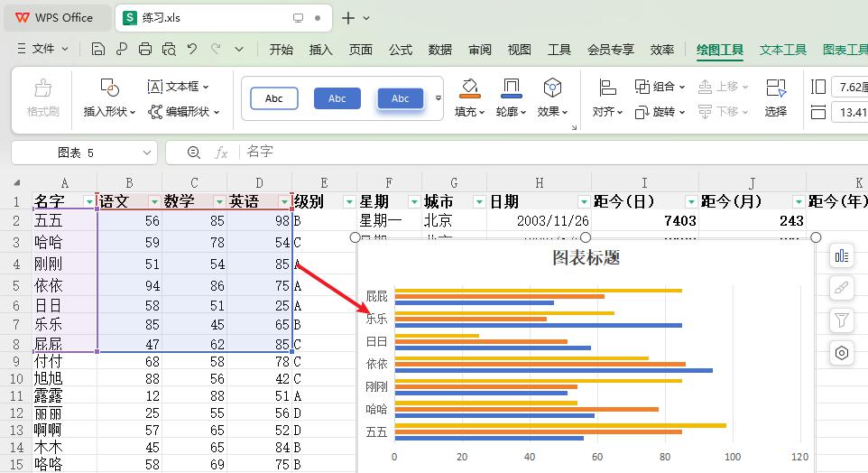Expand the shape styles gallery
Screen dimensions: 868x473
pos(438,98)
